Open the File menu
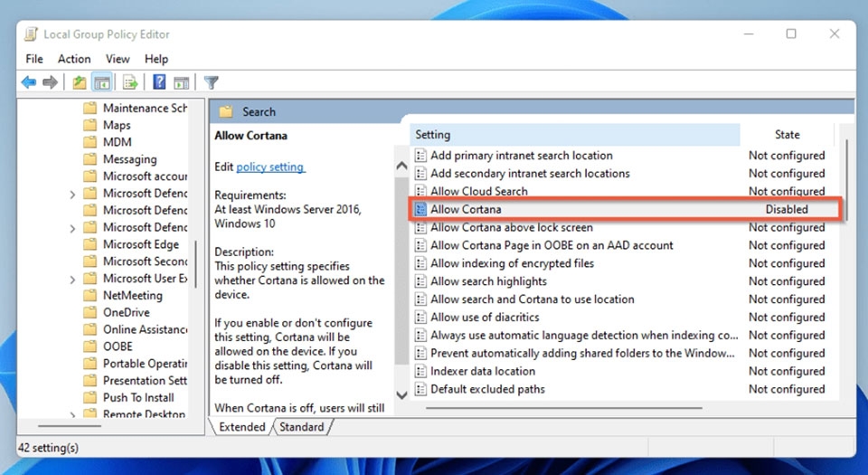 click(x=34, y=59)
